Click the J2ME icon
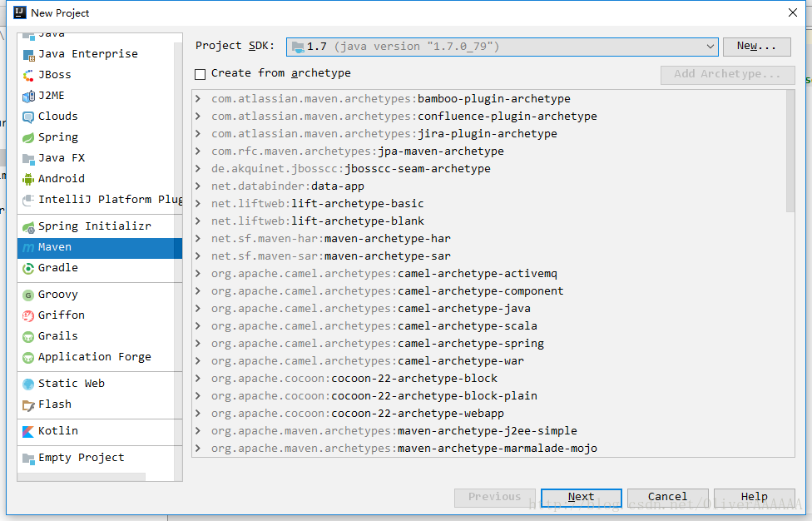This screenshot has height=521, width=812. tap(28, 96)
